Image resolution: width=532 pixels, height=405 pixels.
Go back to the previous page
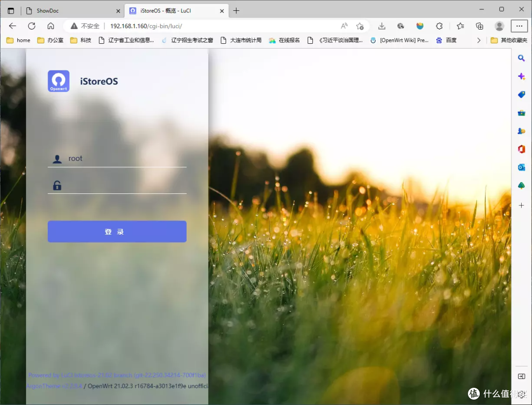click(x=12, y=26)
